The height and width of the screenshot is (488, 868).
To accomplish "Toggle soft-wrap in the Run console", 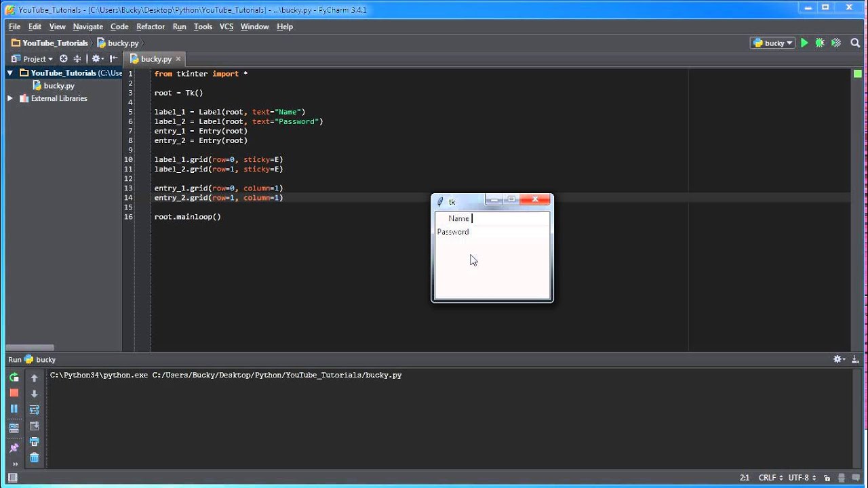I will coord(34,409).
